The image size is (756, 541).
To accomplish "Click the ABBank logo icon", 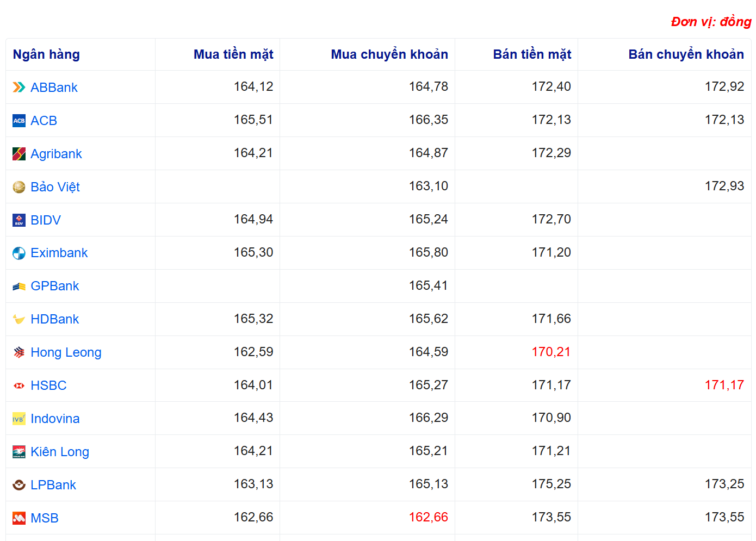I will click(19, 88).
